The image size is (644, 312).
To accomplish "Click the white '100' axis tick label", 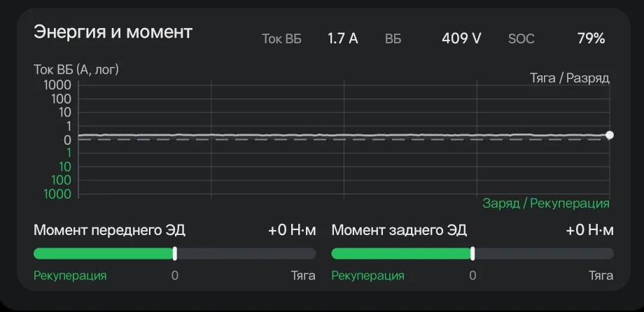I will (x=61, y=99).
